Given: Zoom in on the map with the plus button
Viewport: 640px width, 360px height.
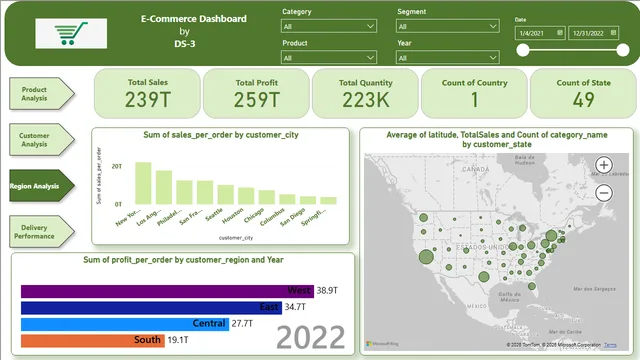Looking at the screenshot, I should tap(604, 165).
